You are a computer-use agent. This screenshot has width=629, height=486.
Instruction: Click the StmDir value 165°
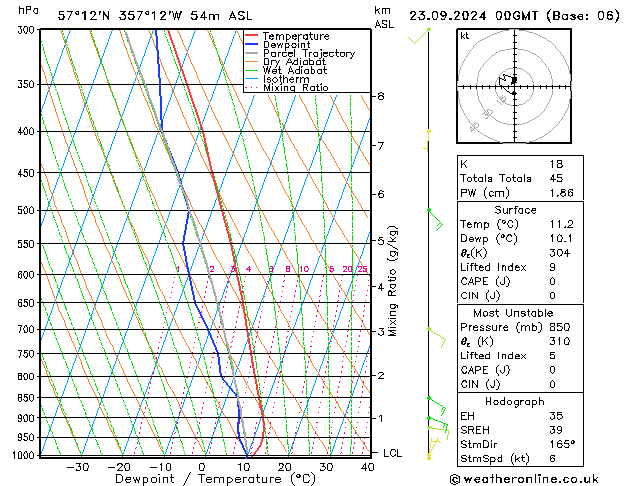562,444
